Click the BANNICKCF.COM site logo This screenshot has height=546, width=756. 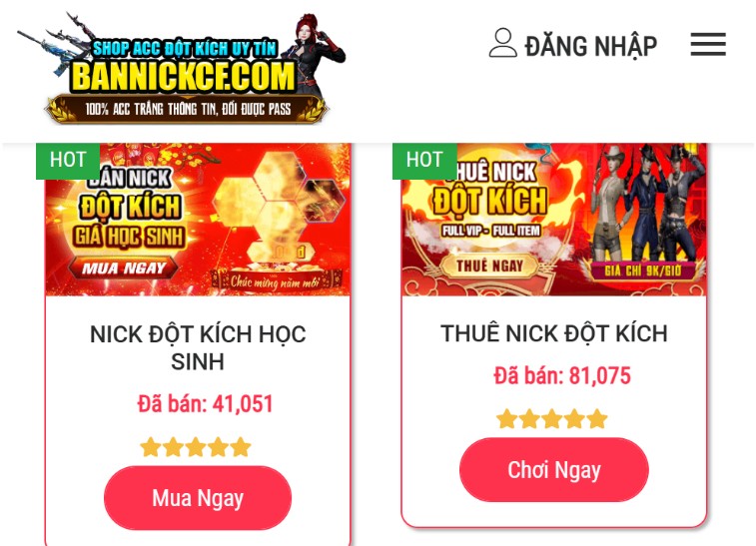(182, 68)
